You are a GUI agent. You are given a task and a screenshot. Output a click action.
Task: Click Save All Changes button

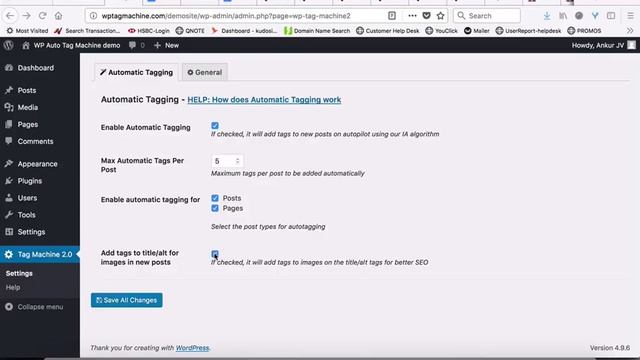[x=127, y=300]
